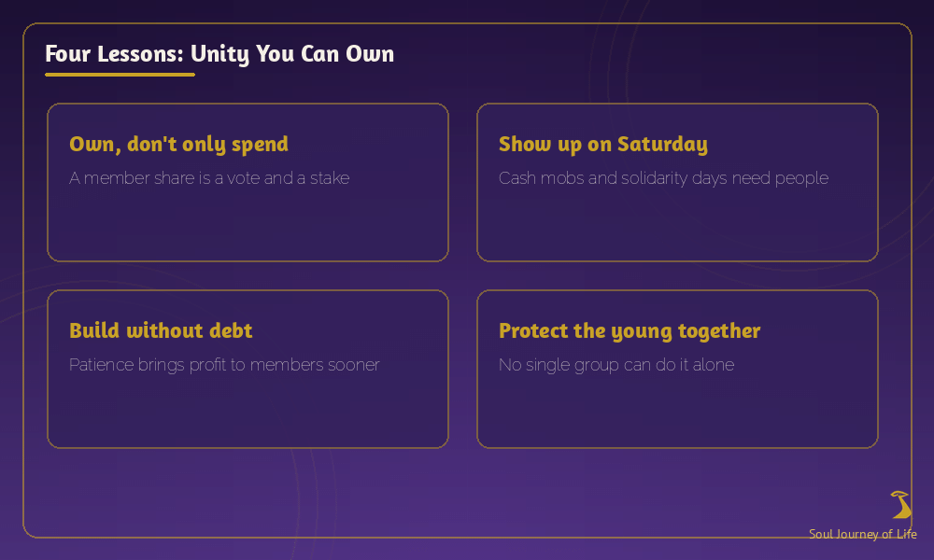
Task: Click the 'Protect the young together' heading
Action: pyautogui.click(x=630, y=331)
